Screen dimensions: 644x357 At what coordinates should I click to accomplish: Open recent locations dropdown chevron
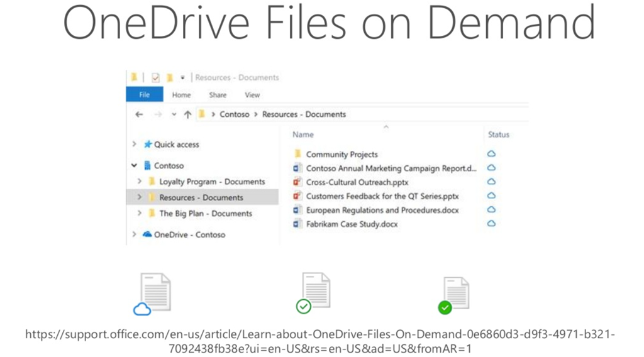[174, 114]
